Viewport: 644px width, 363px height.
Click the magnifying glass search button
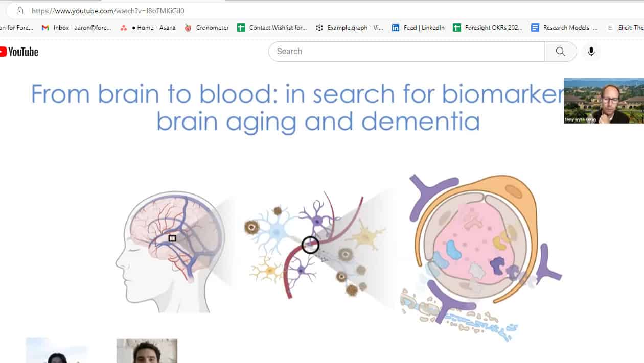click(560, 52)
